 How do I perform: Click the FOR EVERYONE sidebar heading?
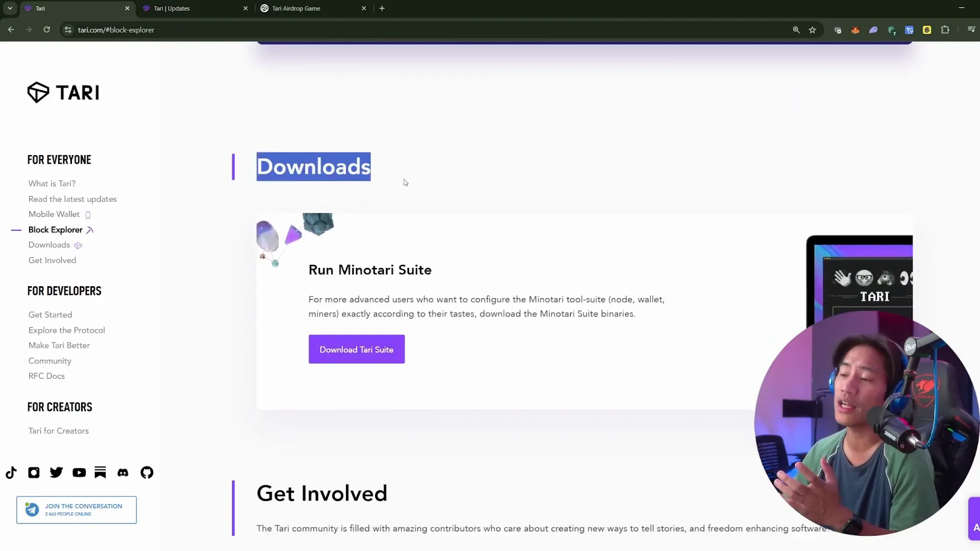(x=59, y=160)
